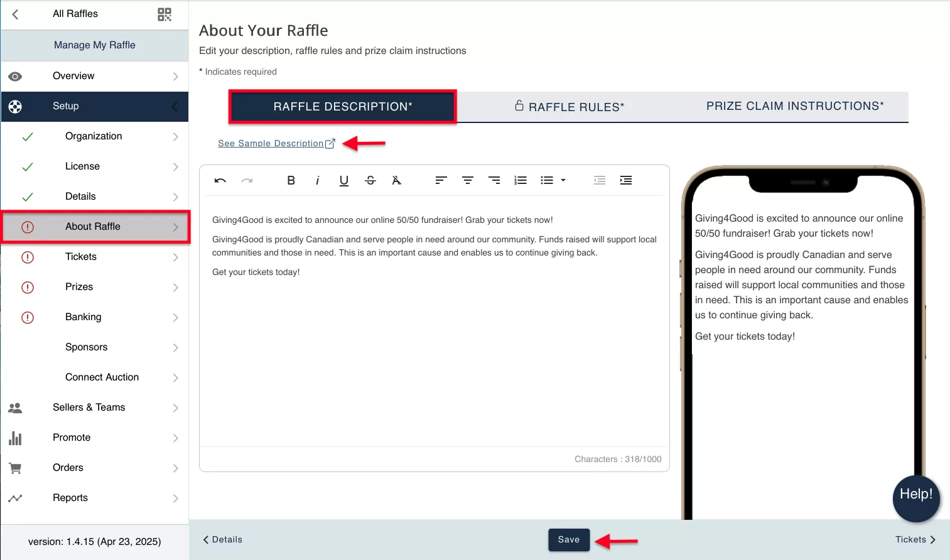Expand the Orders section
Viewport: 950px width, 560px height.
tap(94, 468)
